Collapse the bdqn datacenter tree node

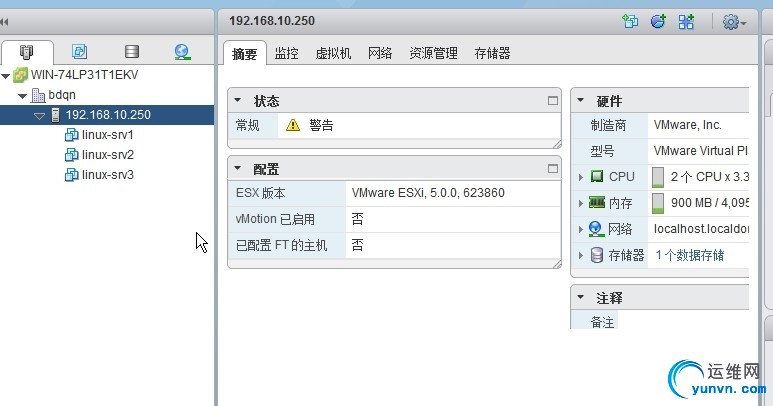(23, 96)
